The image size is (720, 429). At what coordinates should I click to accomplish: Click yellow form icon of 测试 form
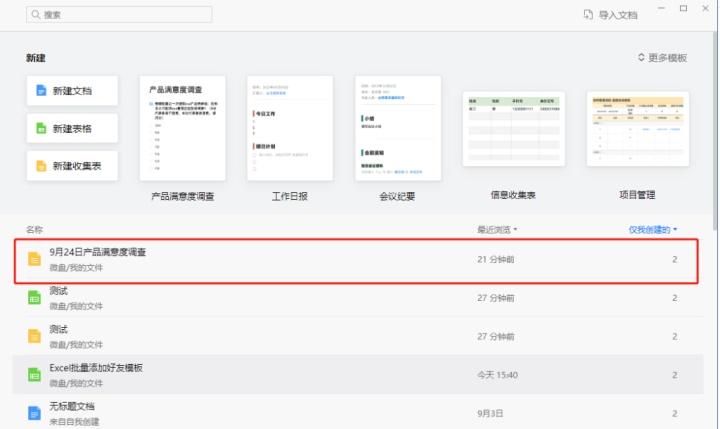(34, 336)
